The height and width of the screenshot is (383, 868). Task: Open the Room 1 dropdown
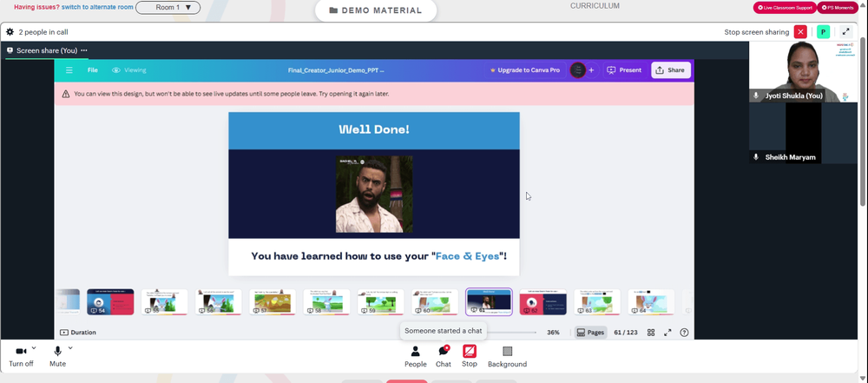(x=168, y=8)
